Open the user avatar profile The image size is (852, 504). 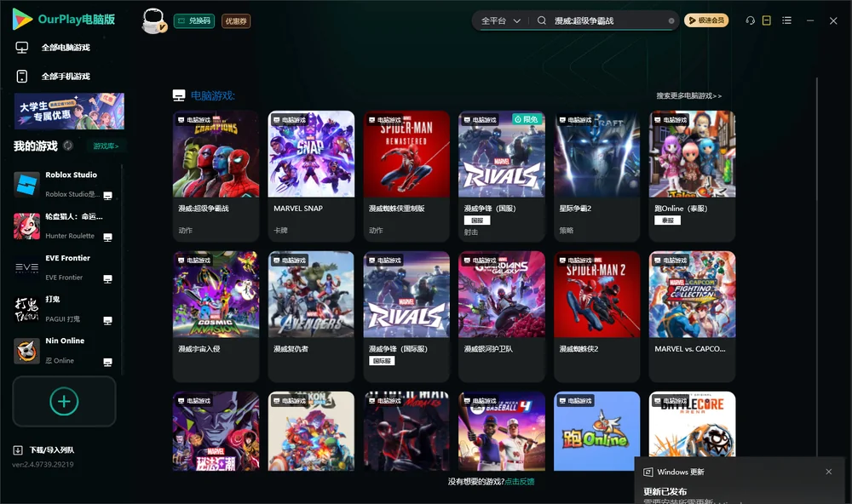153,20
